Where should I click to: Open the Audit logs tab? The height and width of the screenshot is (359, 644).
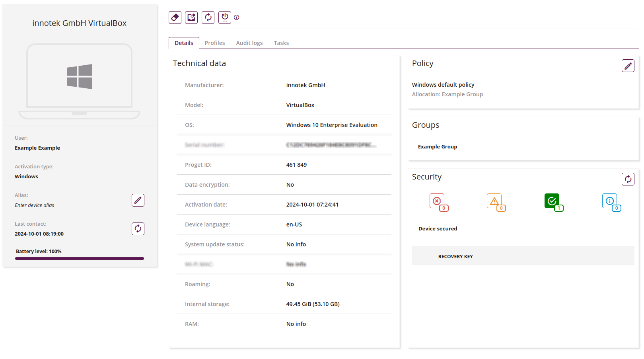(249, 43)
